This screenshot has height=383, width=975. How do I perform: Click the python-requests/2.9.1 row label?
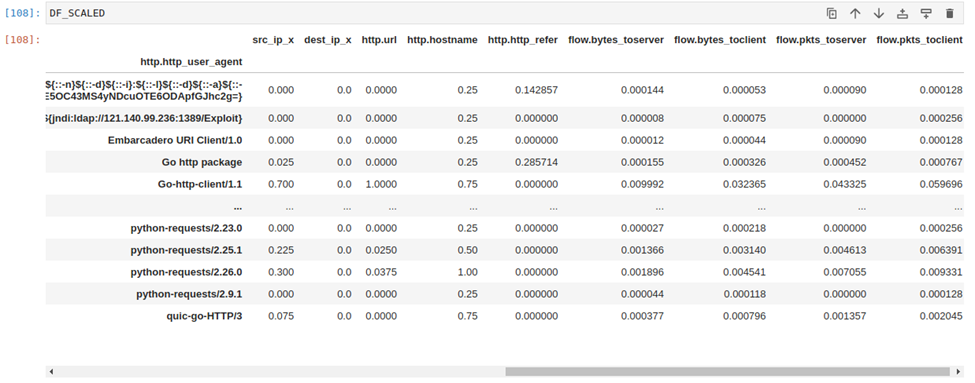[190, 294]
